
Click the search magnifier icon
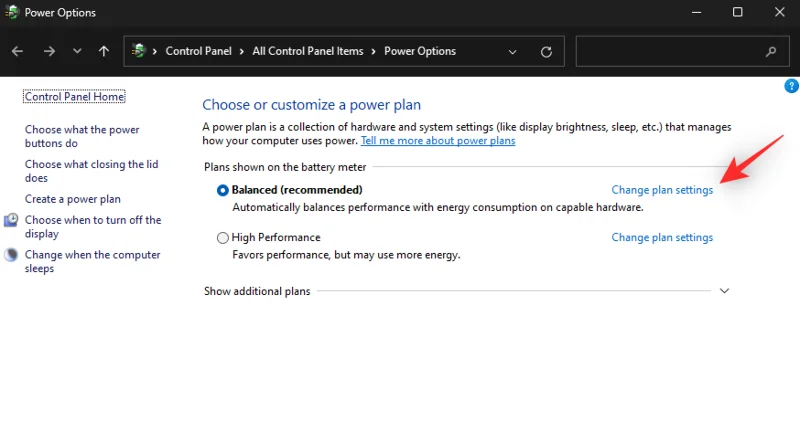(x=771, y=52)
